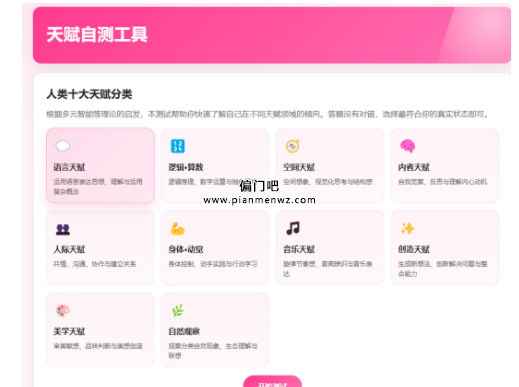Click the 空间天赋 description 空间想象、视觉化思考

point(328,182)
